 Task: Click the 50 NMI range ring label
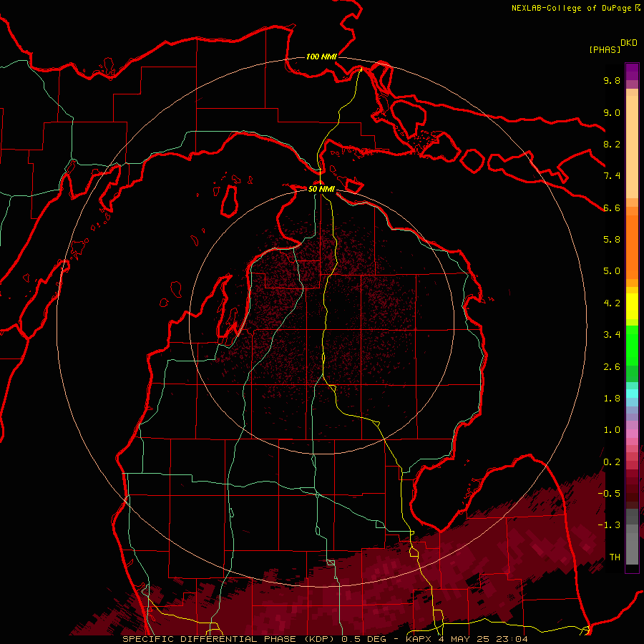pos(321,189)
